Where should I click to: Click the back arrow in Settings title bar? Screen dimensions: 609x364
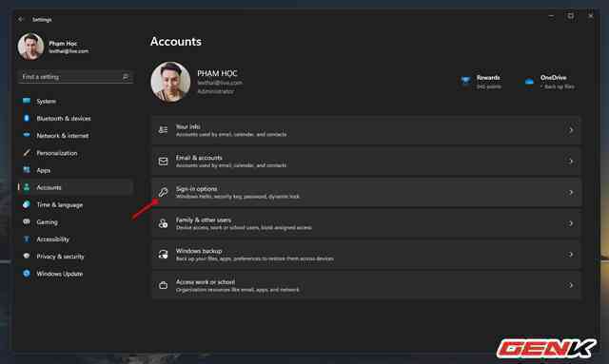(x=21, y=19)
